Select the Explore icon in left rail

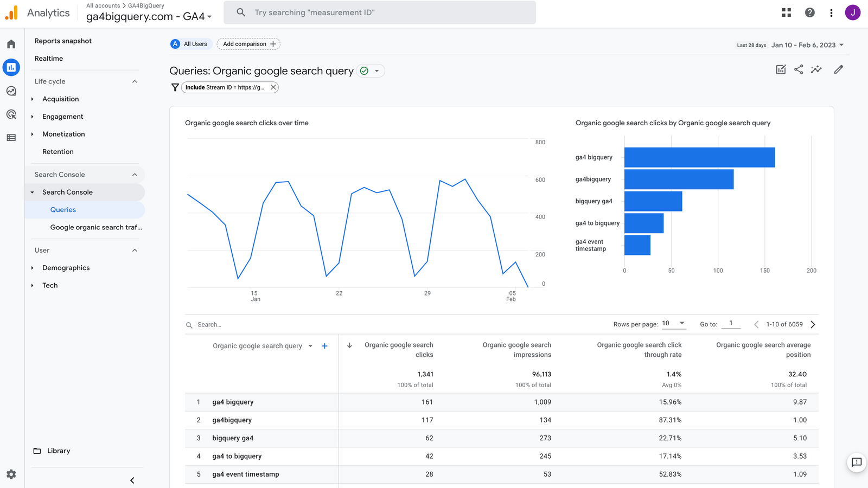[11, 91]
